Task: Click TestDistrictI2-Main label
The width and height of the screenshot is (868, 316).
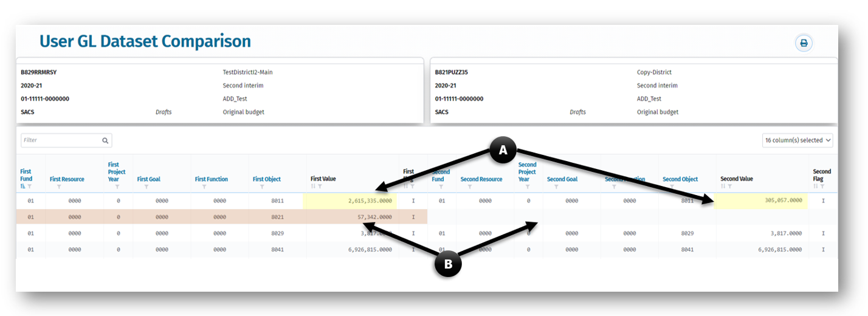Action: coord(247,72)
